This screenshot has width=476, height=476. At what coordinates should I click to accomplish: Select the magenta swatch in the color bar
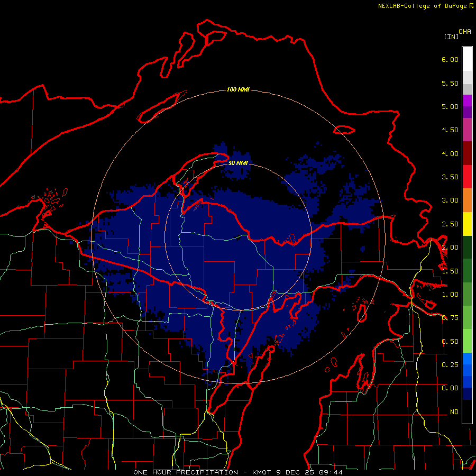(467, 100)
